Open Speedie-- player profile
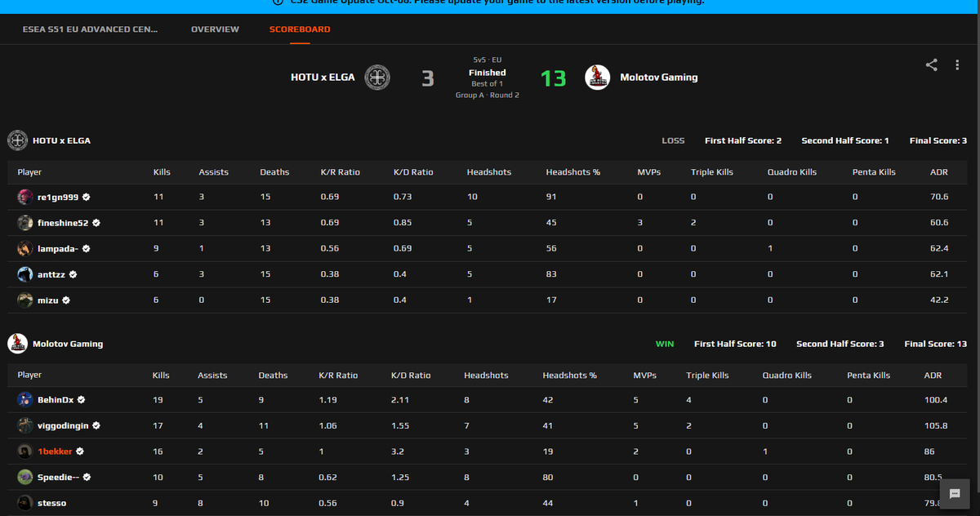Viewport: 980px width, 516px height. click(58, 478)
